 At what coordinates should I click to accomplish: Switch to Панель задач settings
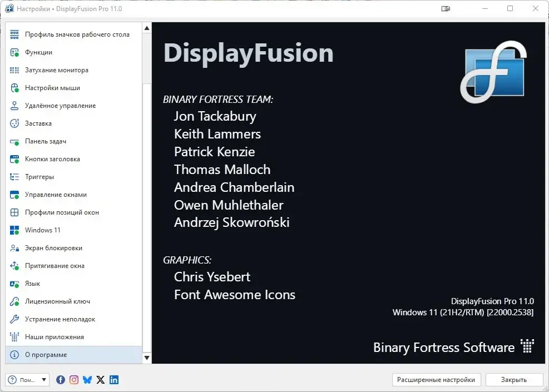(x=73, y=141)
